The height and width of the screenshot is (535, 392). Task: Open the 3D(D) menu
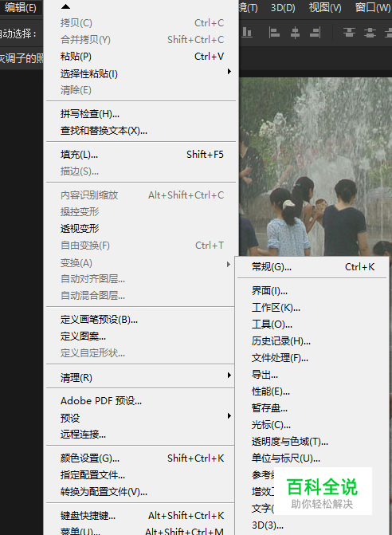283,7
